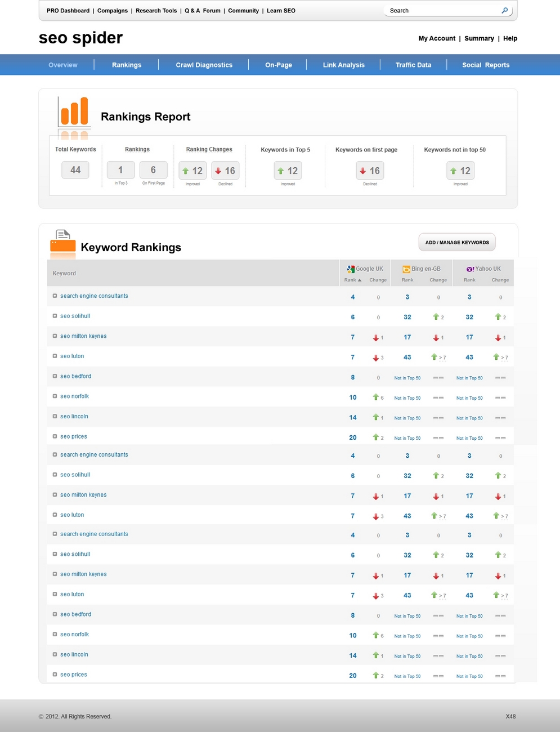Expand the first seo bedford row
Image resolution: width=560 pixels, height=732 pixels.
point(55,376)
